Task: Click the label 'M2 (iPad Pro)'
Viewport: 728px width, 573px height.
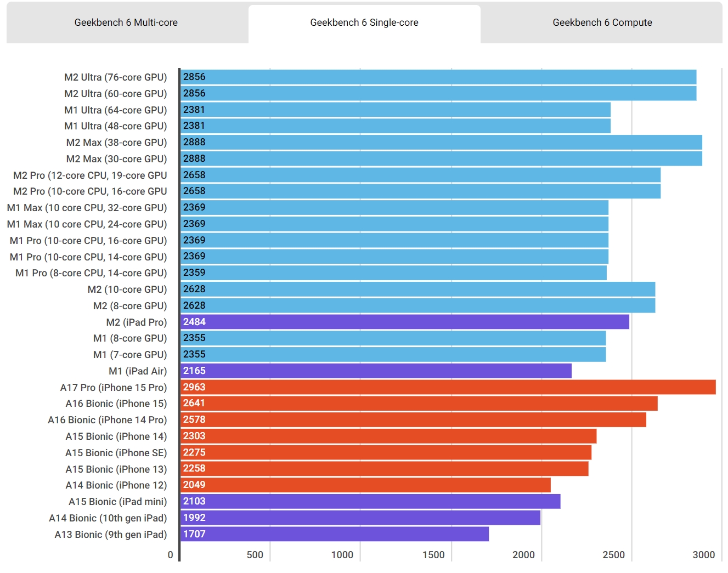Action: point(137,322)
